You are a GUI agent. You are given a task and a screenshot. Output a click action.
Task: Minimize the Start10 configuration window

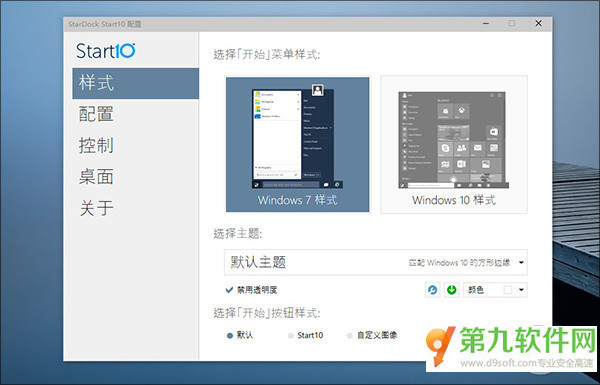(486, 24)
